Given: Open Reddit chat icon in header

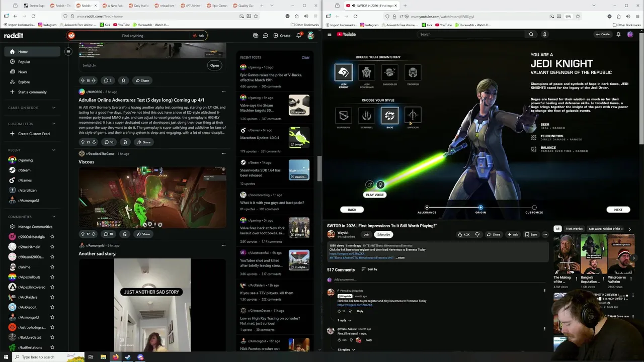Looking at the screenshot, I should 265,36.
